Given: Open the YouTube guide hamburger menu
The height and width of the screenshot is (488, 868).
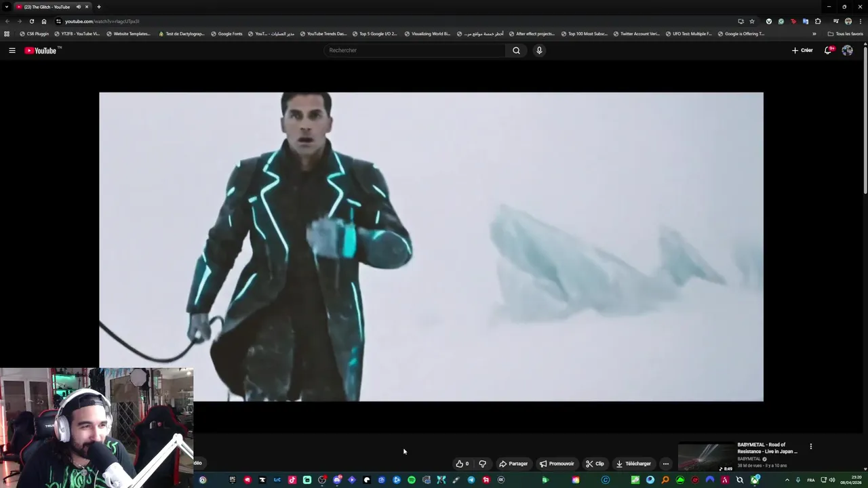Looking at the screenshot, I should (12, 50).
